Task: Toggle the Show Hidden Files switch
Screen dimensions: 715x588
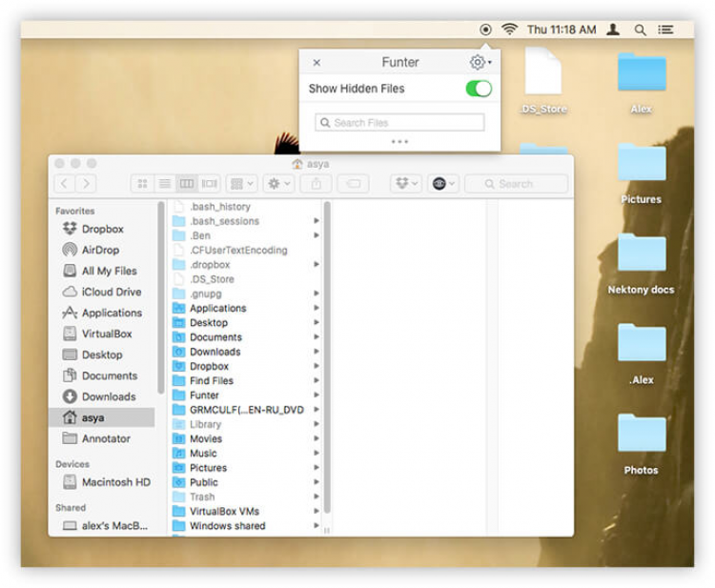Action: pos(479,89)
